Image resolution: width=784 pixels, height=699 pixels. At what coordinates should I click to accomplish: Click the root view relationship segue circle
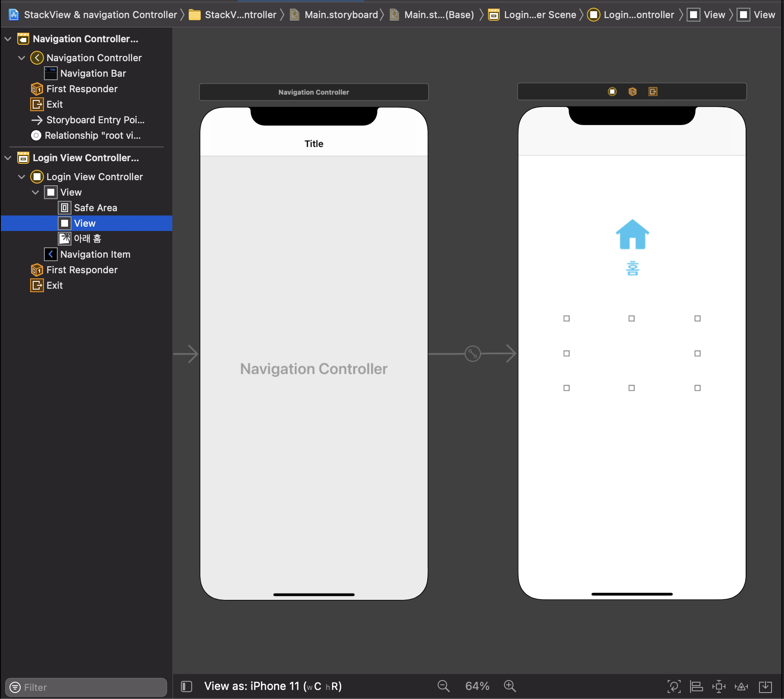pos(473,354)
